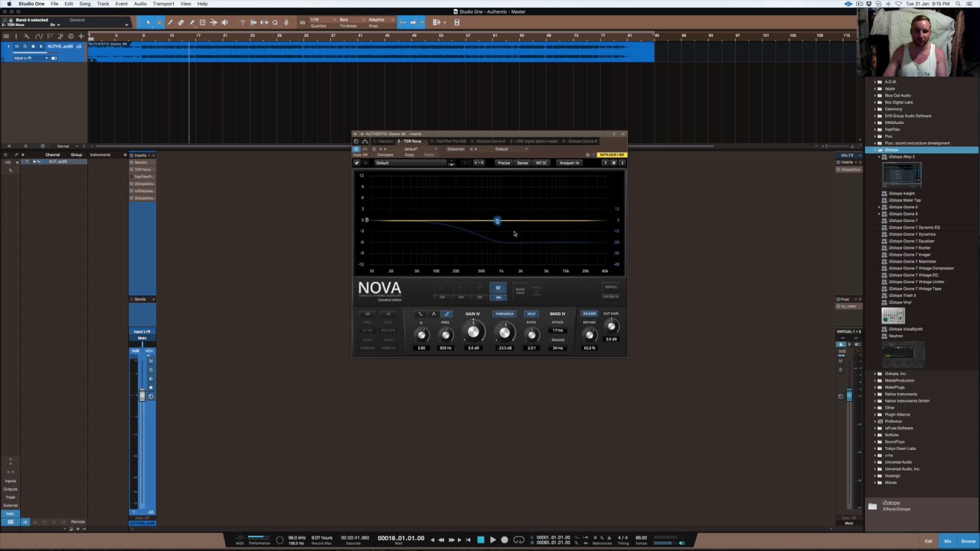Open the question mark help tool
980x551 pixels.
[243, 22]
